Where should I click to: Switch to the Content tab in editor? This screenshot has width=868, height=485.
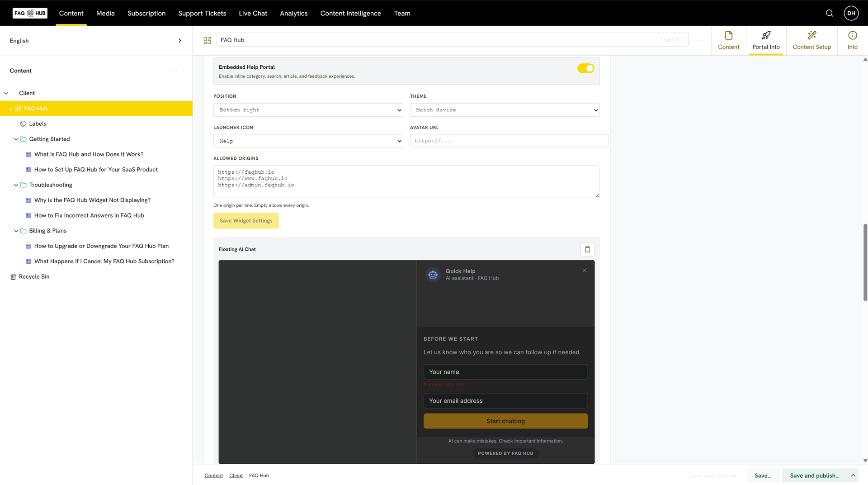pyautogui.click(x=728, y=41)
